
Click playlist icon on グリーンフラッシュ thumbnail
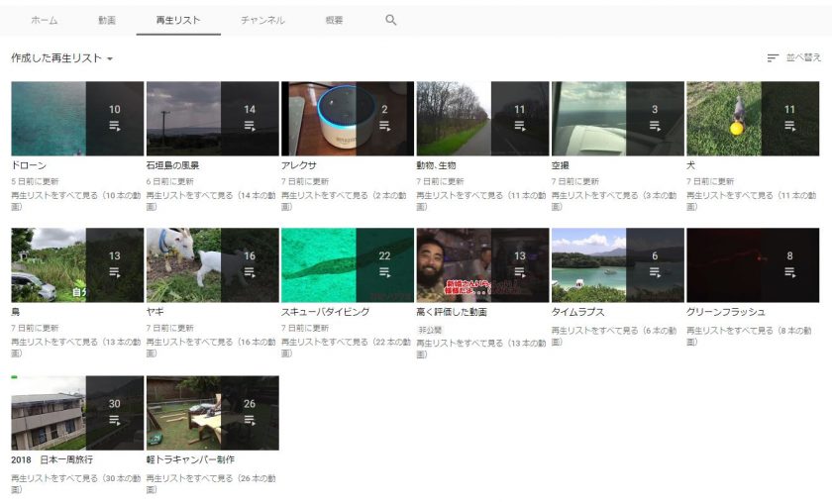pyautogui.click(x=789, y=272)
